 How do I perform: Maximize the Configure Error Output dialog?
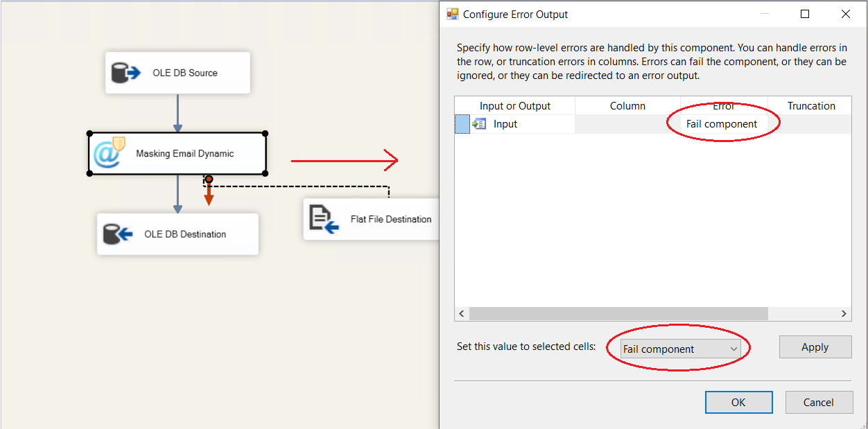[x=804, y=14]
